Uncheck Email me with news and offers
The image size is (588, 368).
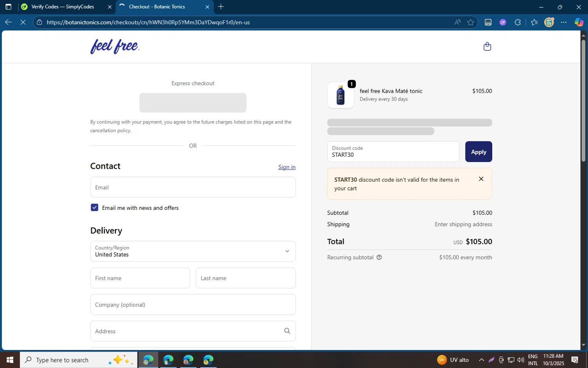click(94, 208)
